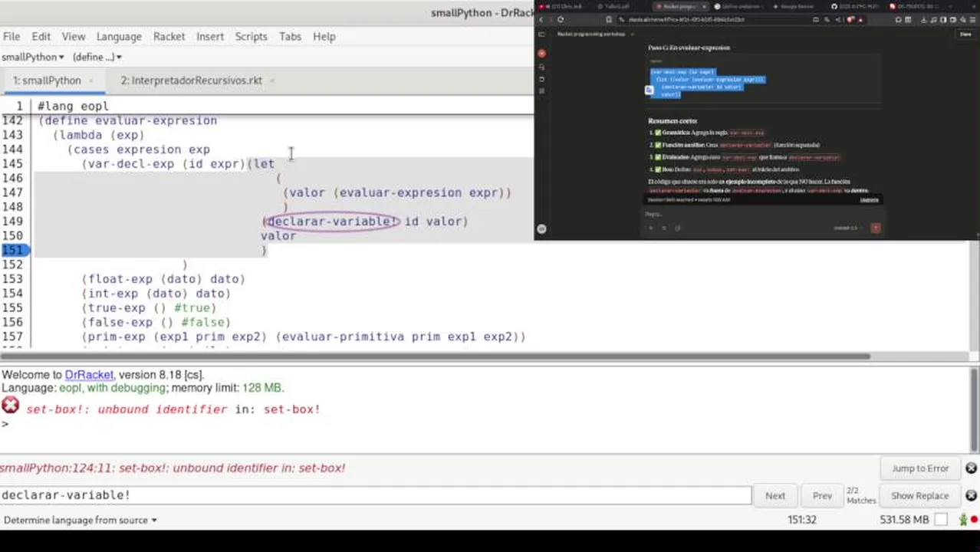980x552 pixels.
Task: Expand the (define ...) definitions dropdown
Action: click(x=97, y=57)
